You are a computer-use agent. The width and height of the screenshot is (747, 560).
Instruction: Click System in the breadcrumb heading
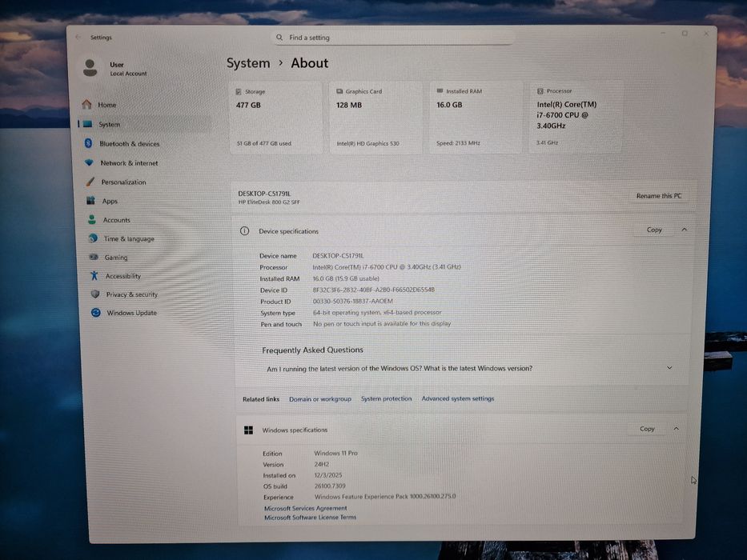pyautogui.click(x=248, y=63)
